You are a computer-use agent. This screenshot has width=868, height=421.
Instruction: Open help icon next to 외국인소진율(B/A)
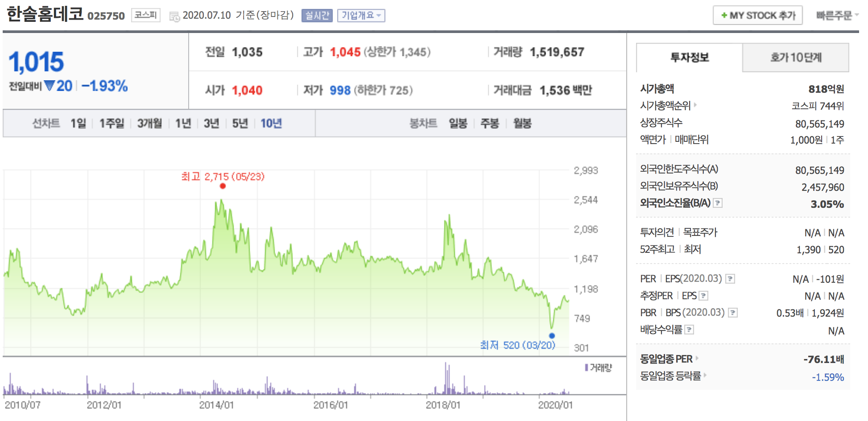tap(718, 203)
